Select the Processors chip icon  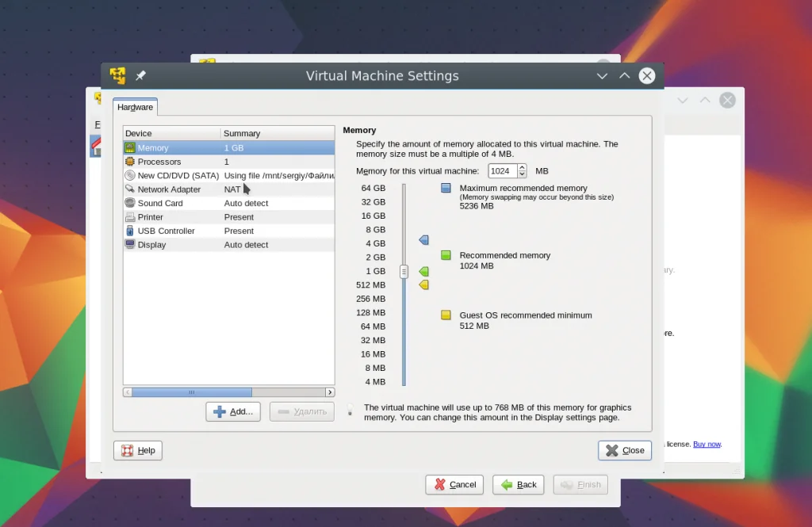[130, 162]
